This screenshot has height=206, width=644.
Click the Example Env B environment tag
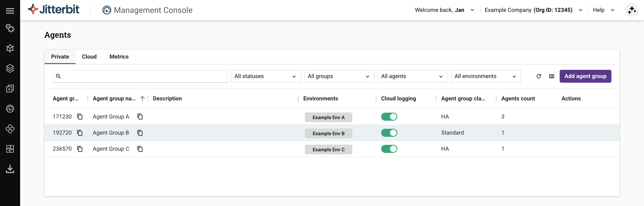click(x=328, y=134)
